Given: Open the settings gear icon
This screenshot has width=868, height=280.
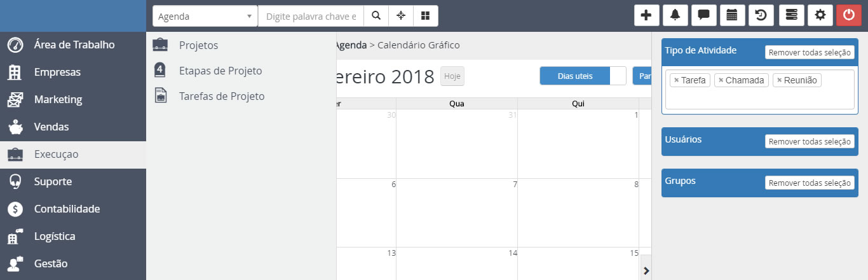Looking at the screenshot, I should pyautogui.click(x=820, y=16).
